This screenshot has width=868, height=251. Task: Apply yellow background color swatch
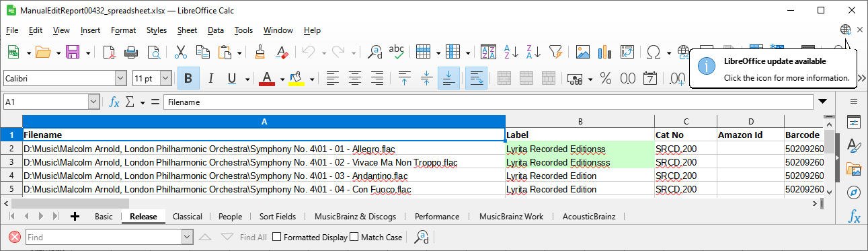click(x=297, y=79)
